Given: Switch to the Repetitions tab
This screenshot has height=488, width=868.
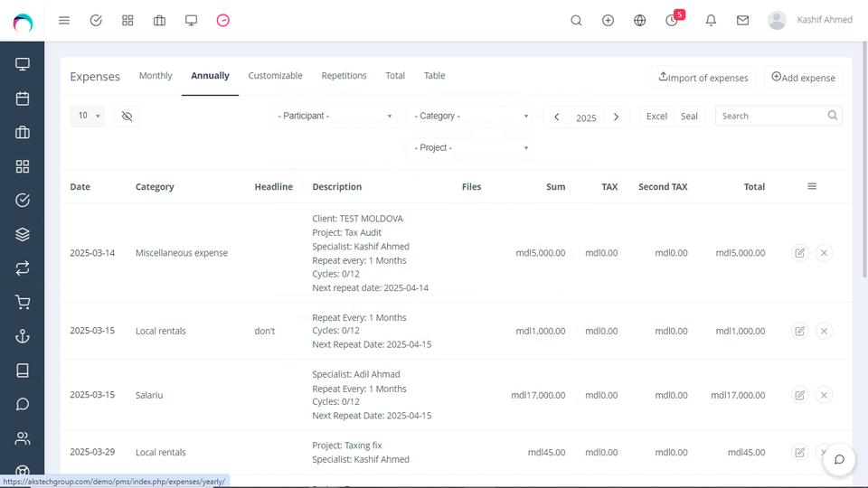Looking at the screenshot, I should [x=344, y=76].
